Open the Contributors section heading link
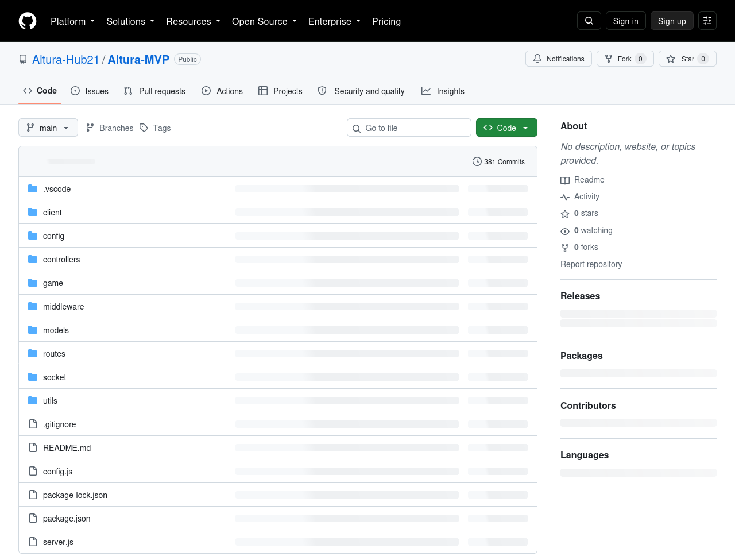735x560 pixels. pyautogui.click(x=588, y=405)
